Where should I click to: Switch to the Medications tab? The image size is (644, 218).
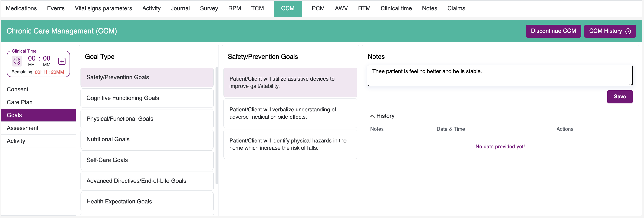point(21,9)
